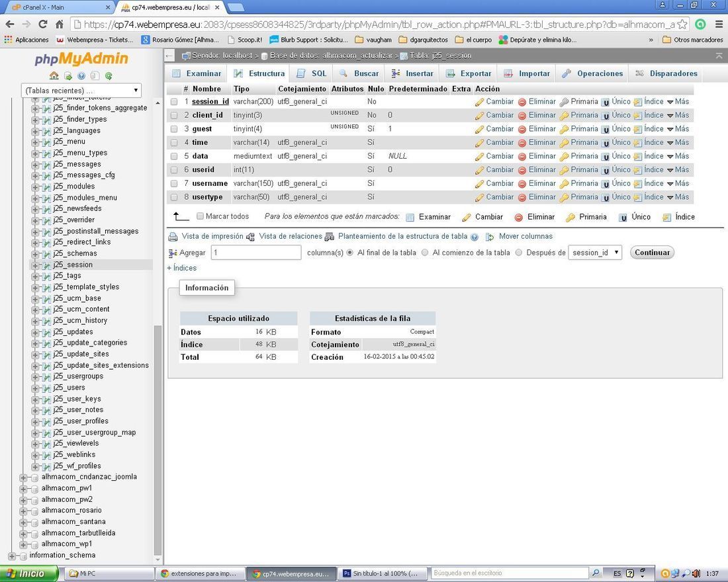
Task: Click the Continuar button
Action: (x=652, y=253)
